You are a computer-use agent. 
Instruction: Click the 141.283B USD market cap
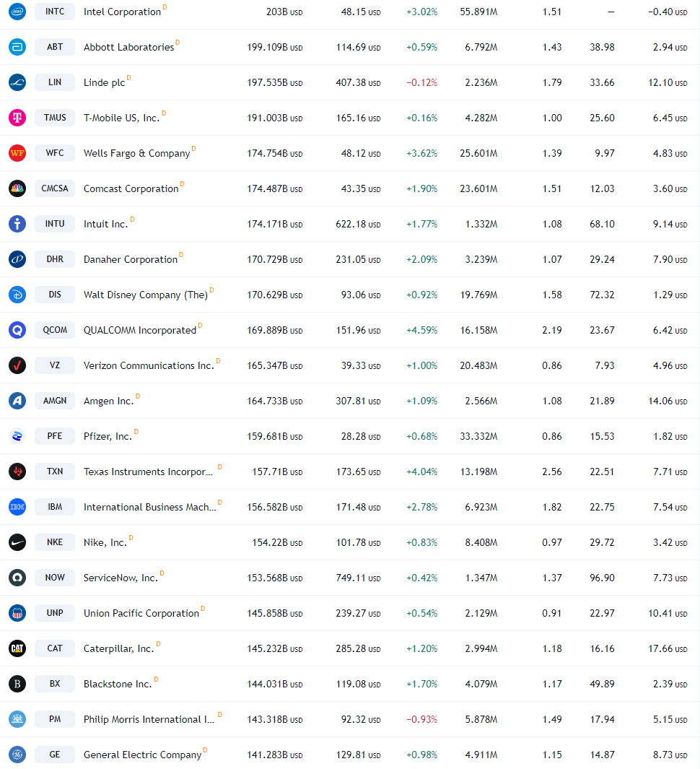274,755
